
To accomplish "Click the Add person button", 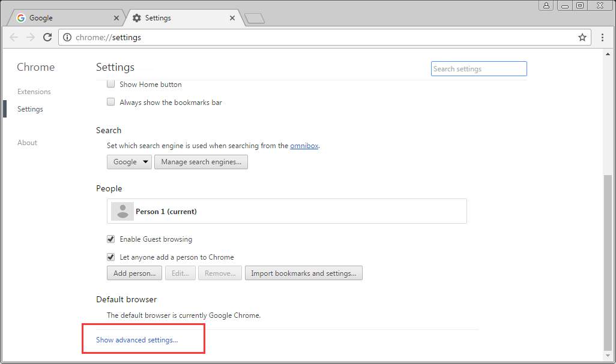I will [134, 273].
